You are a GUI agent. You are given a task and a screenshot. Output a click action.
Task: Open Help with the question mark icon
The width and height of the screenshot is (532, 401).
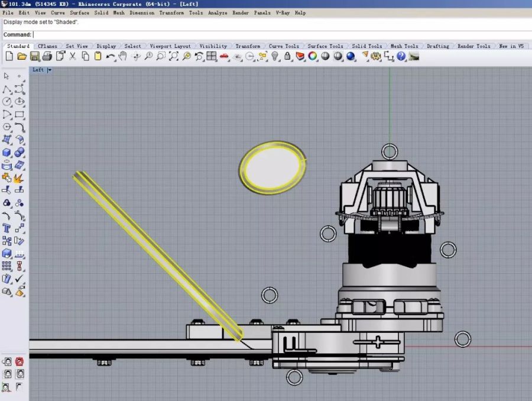401,56
